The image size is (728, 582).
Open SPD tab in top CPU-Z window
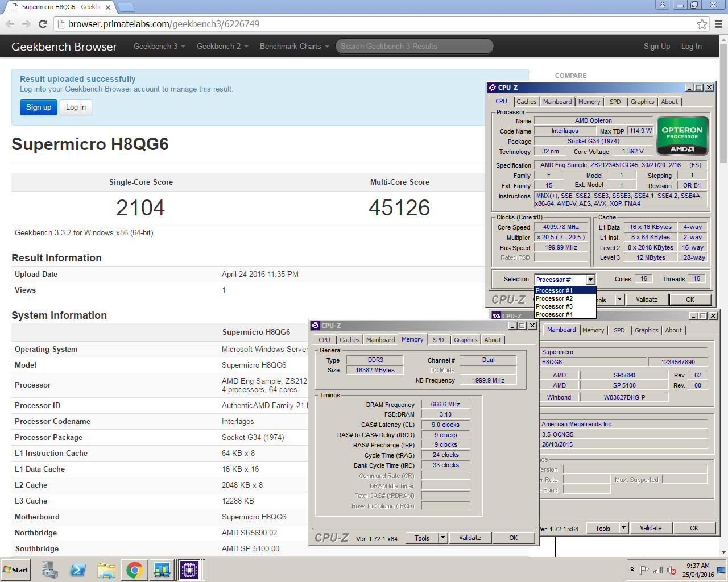tap(615, 102)
